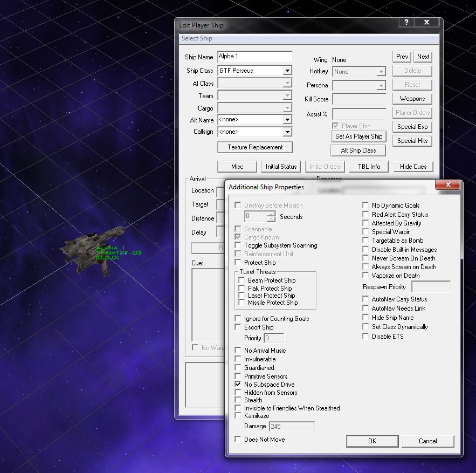Toggle Stealth checkbox
Viewport: 476px width, 473px height.
[x=238, y=400]
